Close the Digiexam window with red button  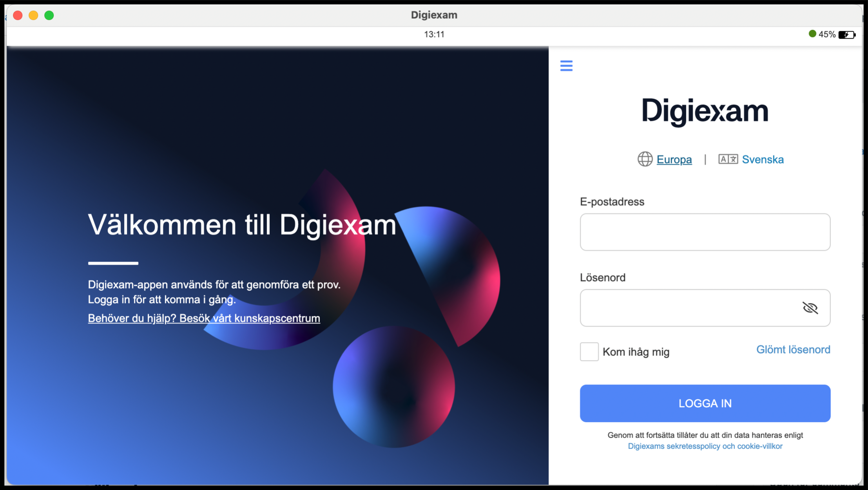(18, 15)
